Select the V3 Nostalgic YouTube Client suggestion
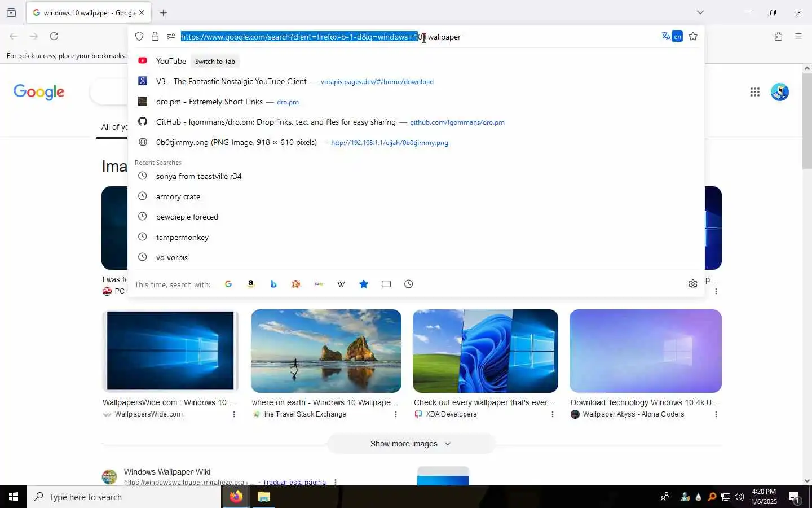 416,81
